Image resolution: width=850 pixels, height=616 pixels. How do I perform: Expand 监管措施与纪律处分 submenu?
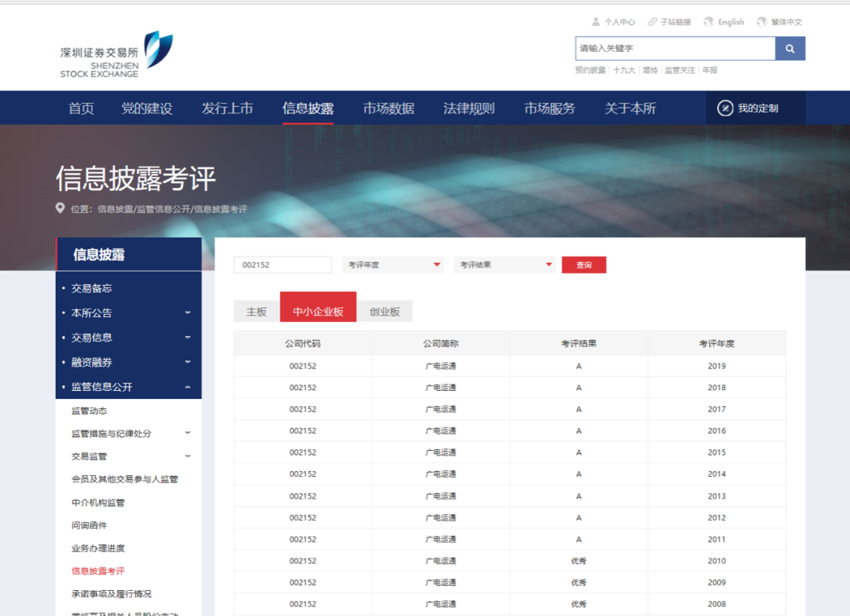tap(187, 433)
